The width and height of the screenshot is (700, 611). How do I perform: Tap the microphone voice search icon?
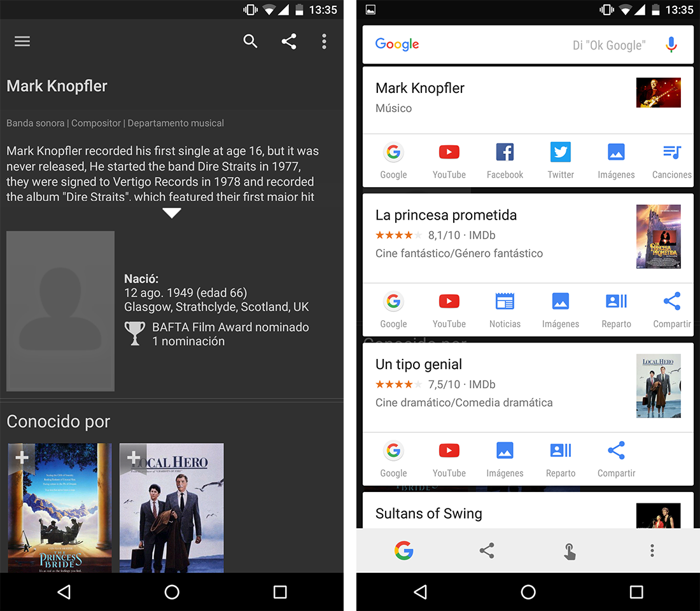[671, 45]
